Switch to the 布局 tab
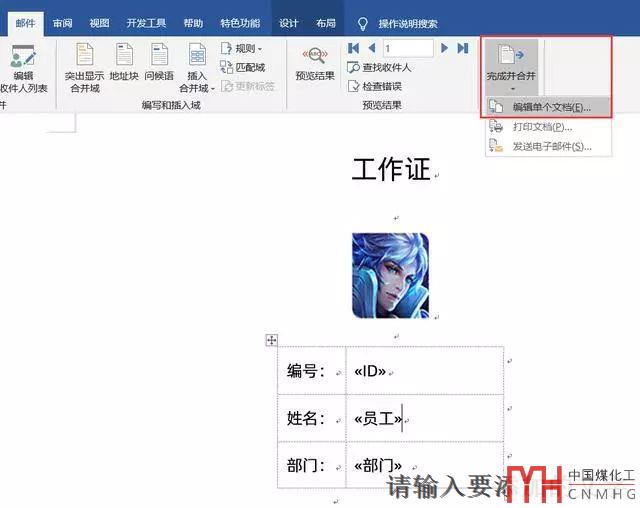This screenshot has width=640, height=508. click(x=326, y=23)
